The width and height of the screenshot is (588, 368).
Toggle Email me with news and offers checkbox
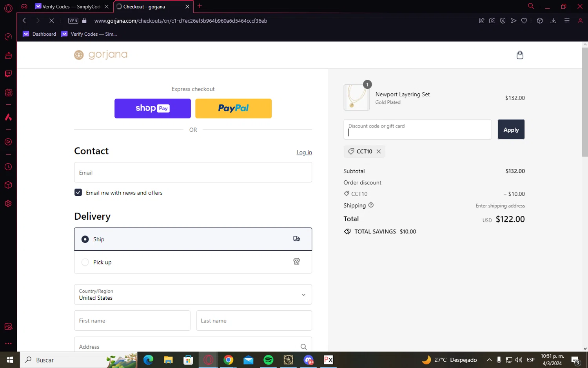pyautogui.click(x=78, y=193)
